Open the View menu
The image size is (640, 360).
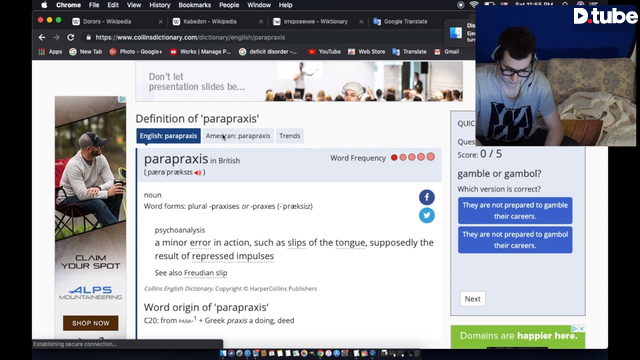point(133,5)
